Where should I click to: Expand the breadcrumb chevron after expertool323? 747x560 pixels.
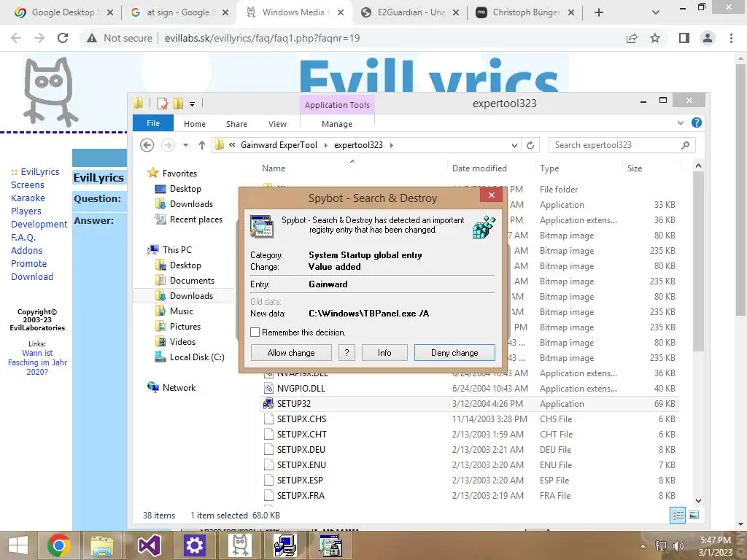pyautogui.click(x=392, y=145)
